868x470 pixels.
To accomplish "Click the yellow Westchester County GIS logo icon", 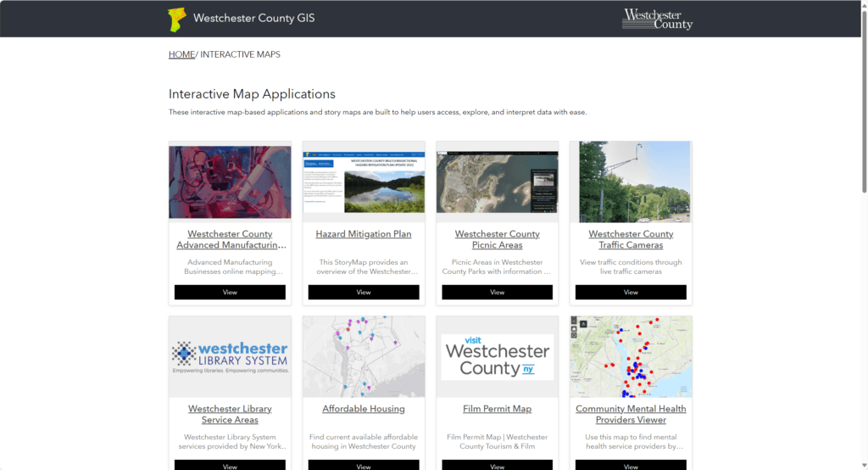I will pos(176,19).
